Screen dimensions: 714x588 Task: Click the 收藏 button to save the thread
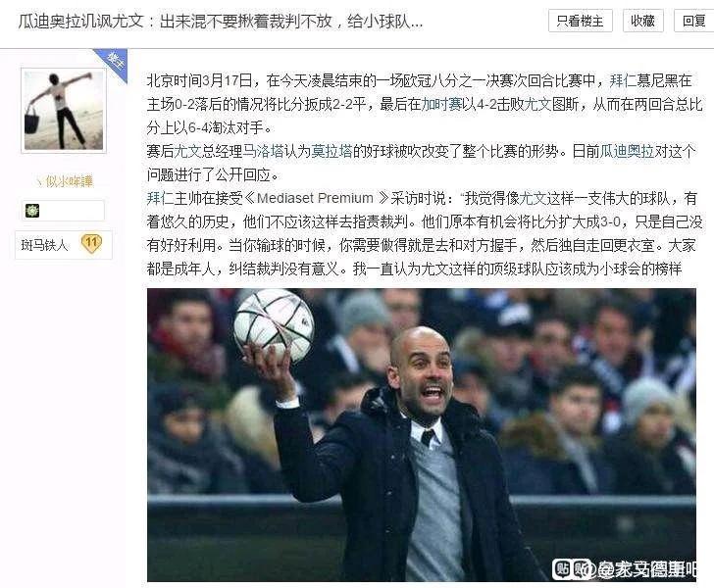(x=643, y=21)
